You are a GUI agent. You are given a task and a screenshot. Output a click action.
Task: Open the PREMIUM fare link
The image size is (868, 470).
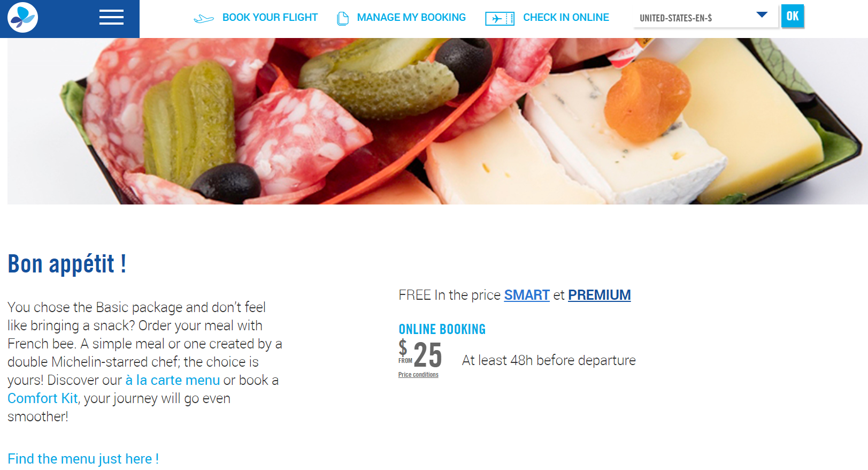tap(599, 295)
